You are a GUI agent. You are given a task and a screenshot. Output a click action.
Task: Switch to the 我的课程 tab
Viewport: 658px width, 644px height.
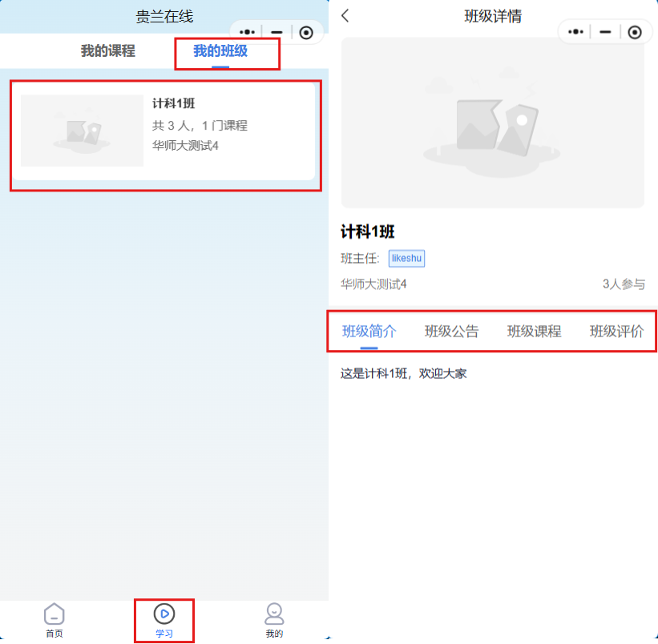pyautogui.click(x=108, y=51)
